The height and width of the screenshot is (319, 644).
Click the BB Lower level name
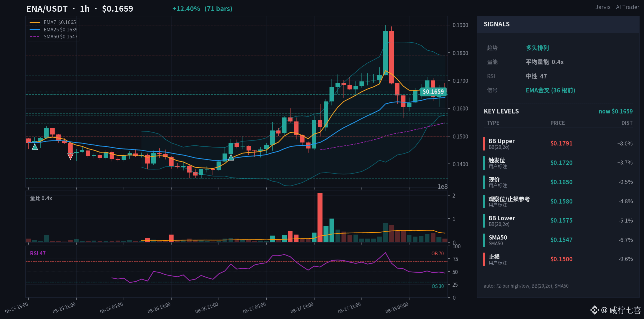(501, 218)
